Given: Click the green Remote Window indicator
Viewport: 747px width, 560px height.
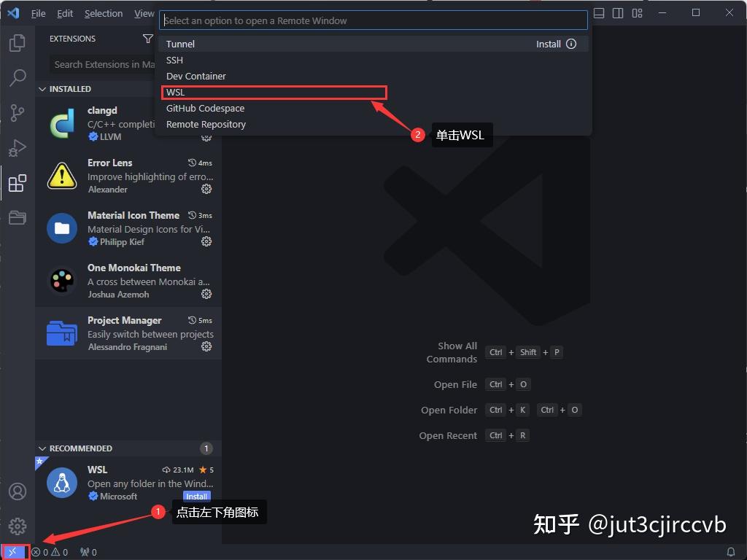Looking at the screenshot, I should (x=12, y=552).
